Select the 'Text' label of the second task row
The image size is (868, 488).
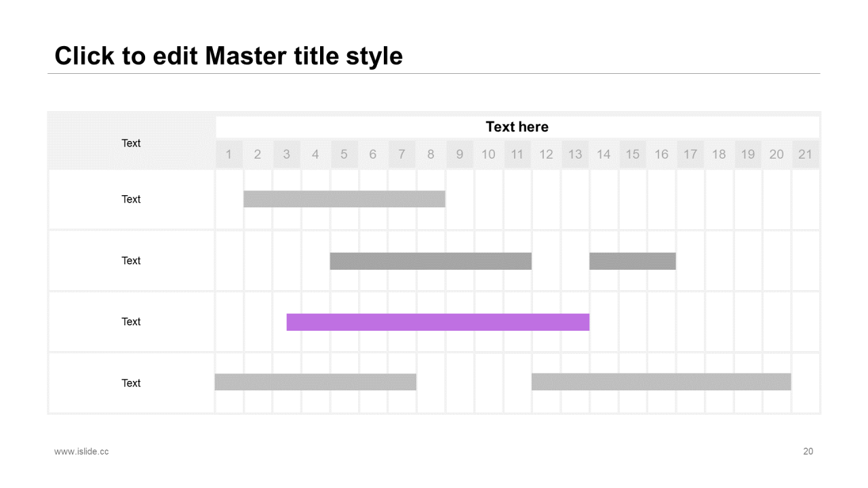(x=131, y=261)
